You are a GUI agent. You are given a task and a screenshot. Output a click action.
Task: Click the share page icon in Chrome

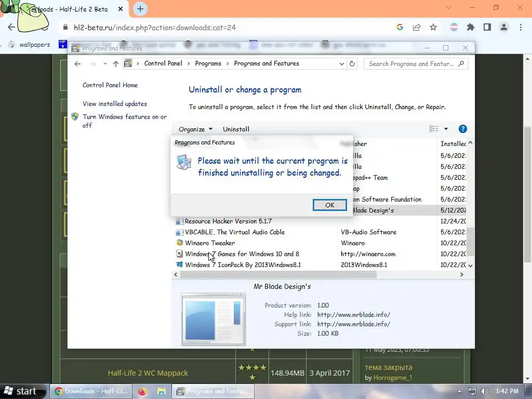[x=417, y=27]
